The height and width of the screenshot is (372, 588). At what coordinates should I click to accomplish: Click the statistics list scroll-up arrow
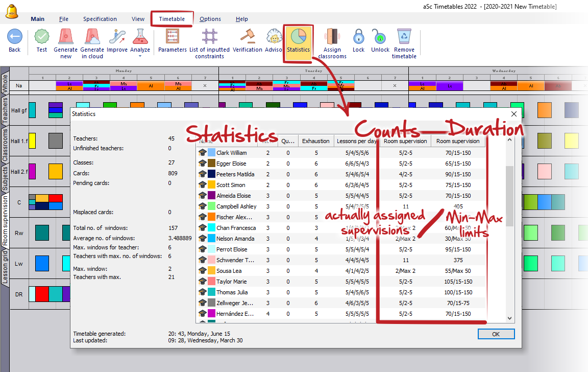click(x=509, y=140)
